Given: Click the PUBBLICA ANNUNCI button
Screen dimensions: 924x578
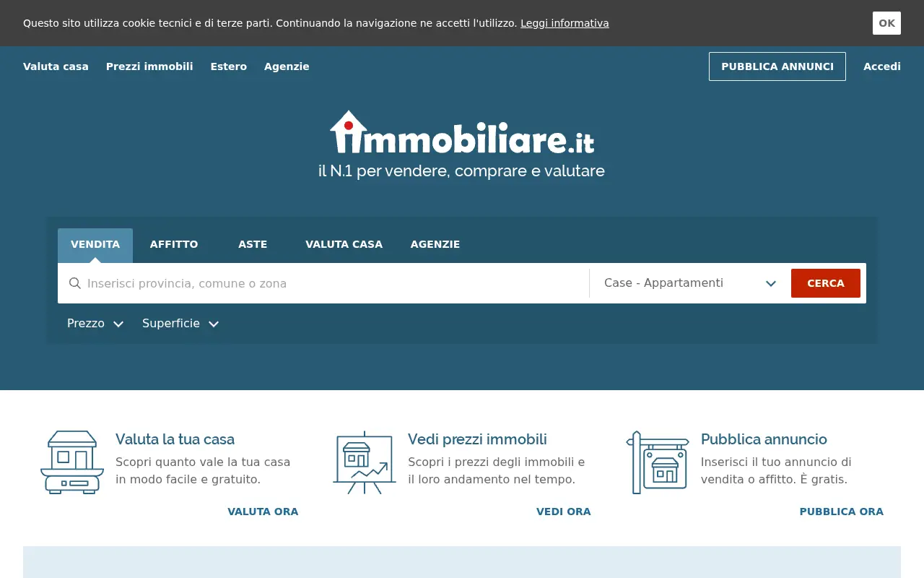Looking at the screenshot, I should point(777,66).
